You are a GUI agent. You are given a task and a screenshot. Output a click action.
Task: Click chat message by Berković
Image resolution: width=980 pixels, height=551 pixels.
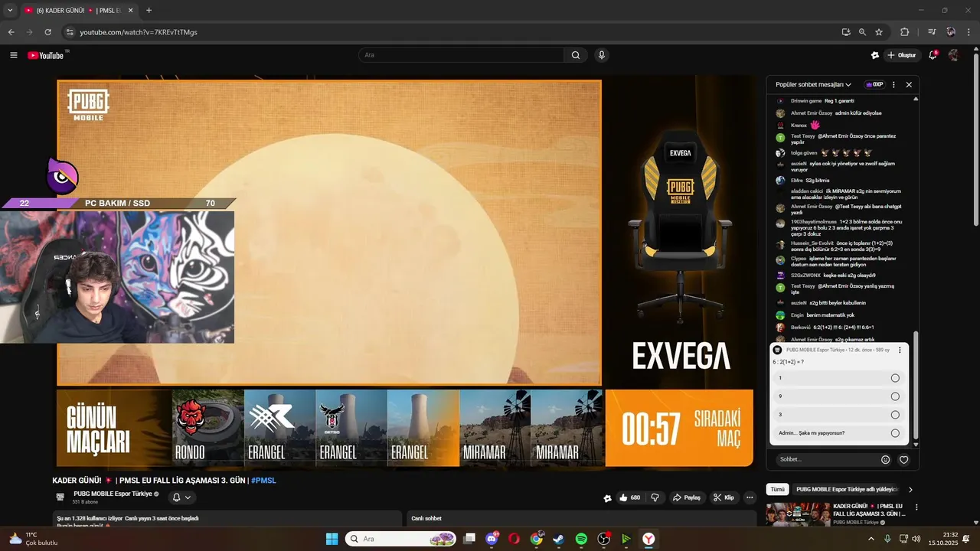click(832, 327)
